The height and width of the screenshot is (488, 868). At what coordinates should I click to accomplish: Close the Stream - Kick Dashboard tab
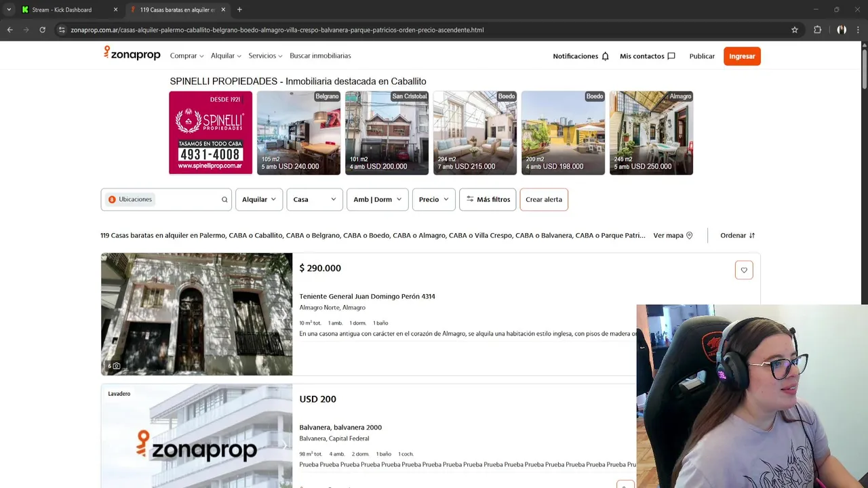(x=115, y=9)
